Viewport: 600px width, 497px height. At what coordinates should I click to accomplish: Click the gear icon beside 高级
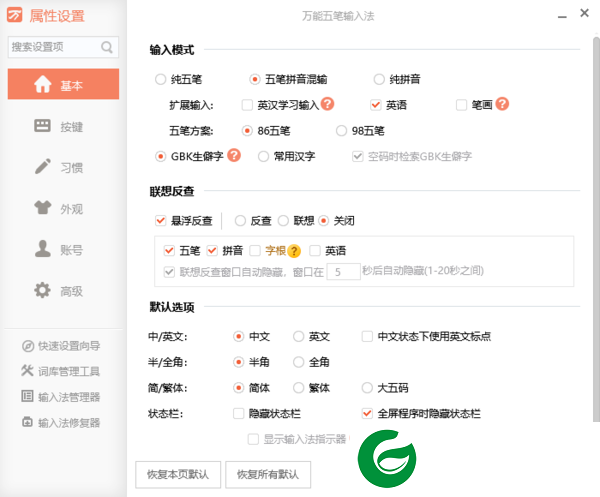pyautogui.click(x=42, y=290)
